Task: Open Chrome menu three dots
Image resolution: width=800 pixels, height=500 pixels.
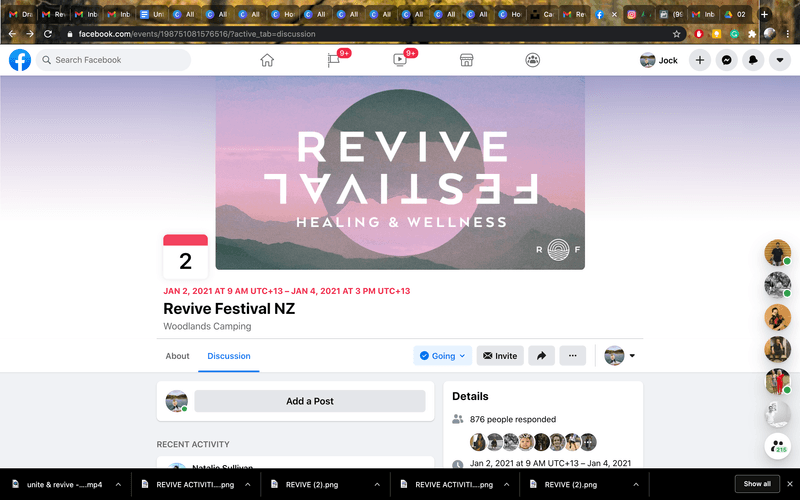Action: [788, 34]
